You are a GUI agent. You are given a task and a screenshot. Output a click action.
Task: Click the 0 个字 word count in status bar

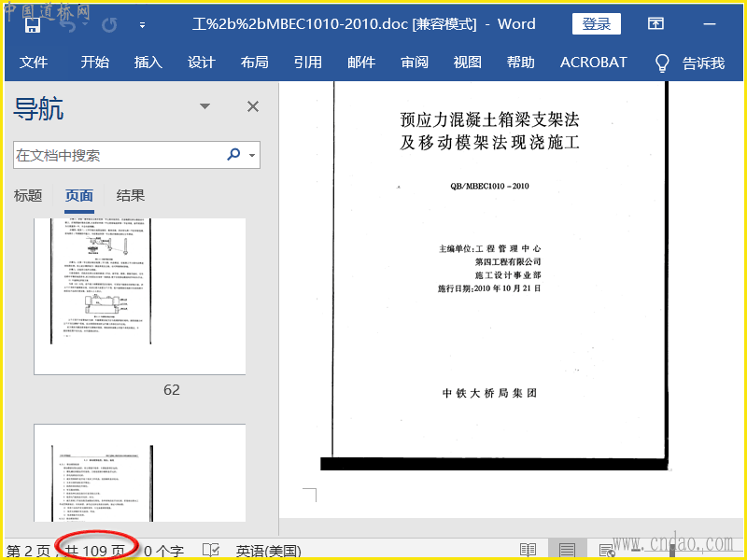click(x=164, y=551)
